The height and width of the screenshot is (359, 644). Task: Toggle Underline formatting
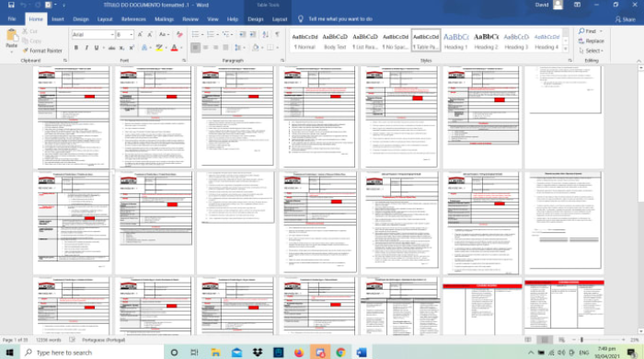point(97,48)
